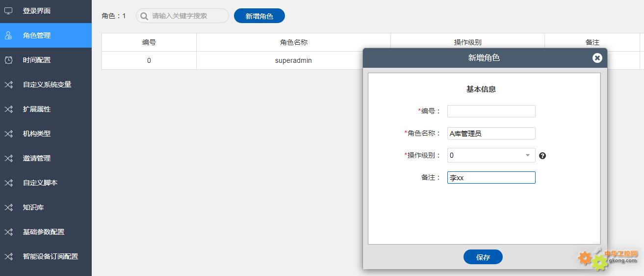Click the empty 编号 input field
Screen dimensions: 644x276
pos(491,111)
